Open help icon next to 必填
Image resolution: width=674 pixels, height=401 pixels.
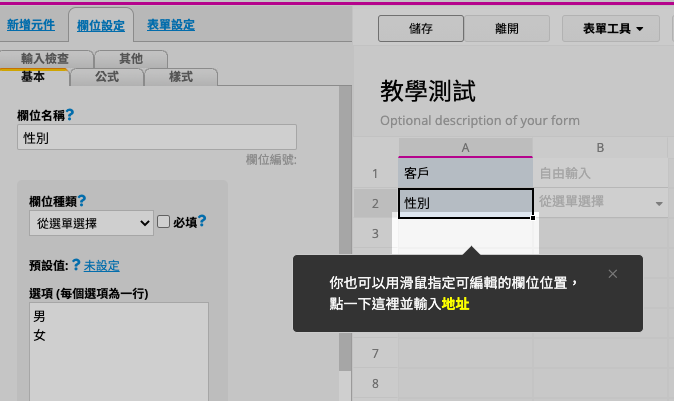click(202, 221)
